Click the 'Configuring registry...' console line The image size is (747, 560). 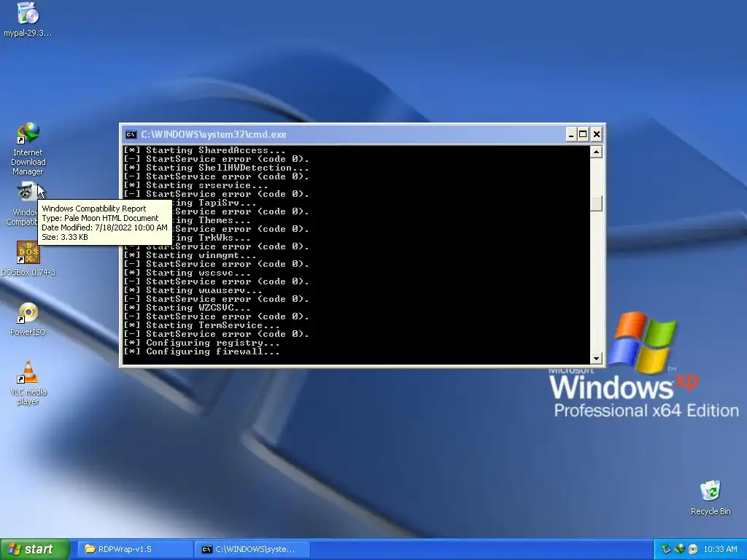click(201, 343)
